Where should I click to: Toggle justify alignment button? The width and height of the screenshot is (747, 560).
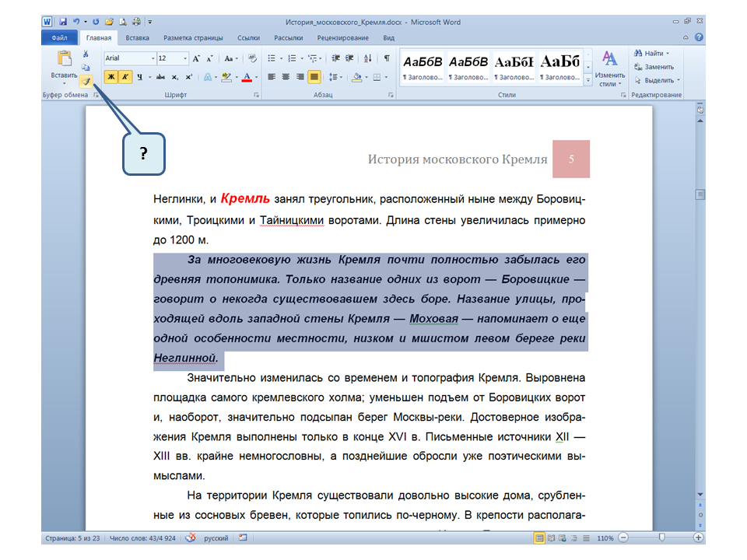tap(314, 77)
